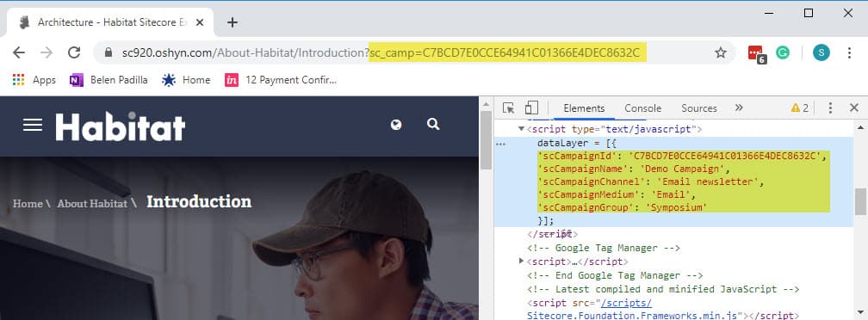868x320 pixels.
Task: Open the red extension icon with badge 6
Action: point(756,53)
